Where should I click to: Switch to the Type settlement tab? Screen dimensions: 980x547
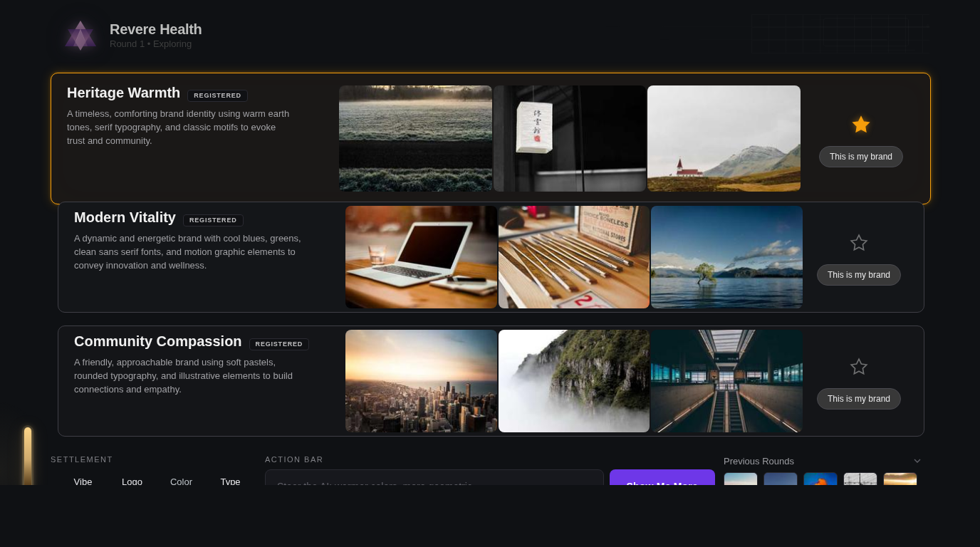click(230, 481)
